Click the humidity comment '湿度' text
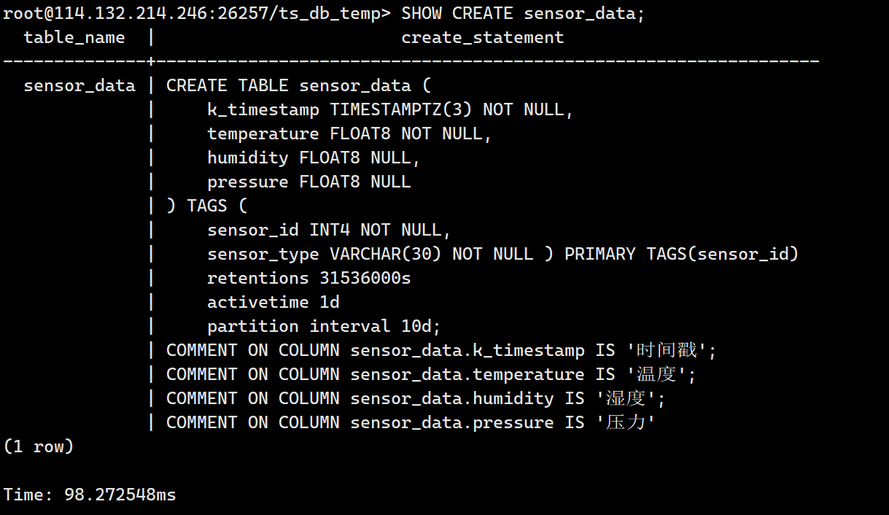Viewport: 889px width, 515px height. pyautogui.click(x=630, y=398)
